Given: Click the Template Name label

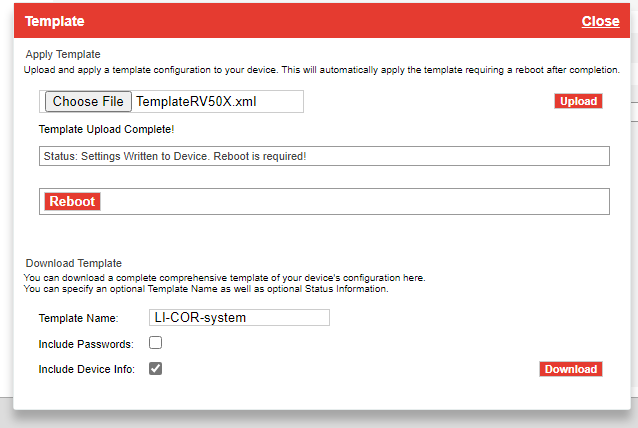Looking at the screenshot, I should (78, 318).
